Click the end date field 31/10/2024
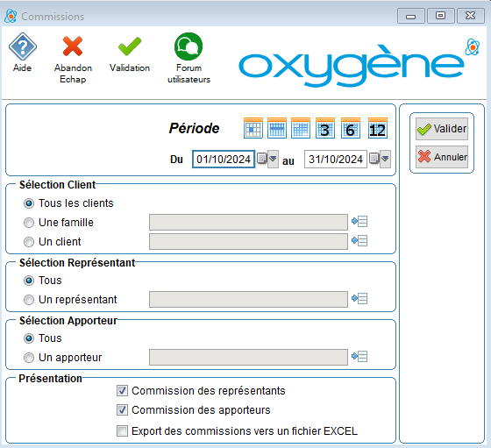Screen dimensions: 491x448 pyautogui.click(x=336, y=159)
